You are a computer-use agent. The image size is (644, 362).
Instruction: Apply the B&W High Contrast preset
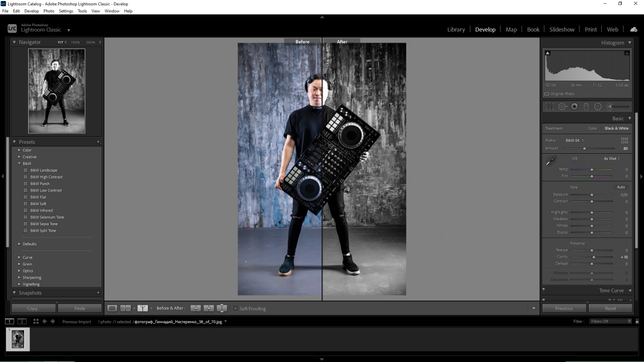(x=46, y=177)
